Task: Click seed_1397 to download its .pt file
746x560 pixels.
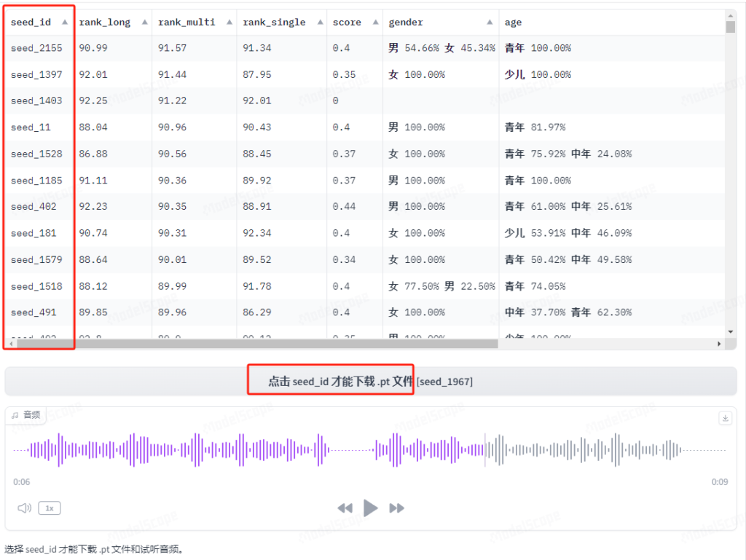Action: point(34,74)
